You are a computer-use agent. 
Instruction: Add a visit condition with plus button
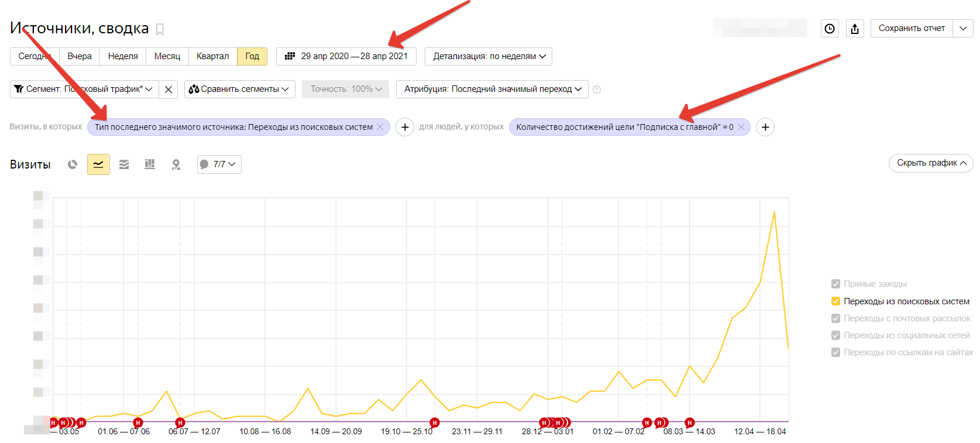(x=405, y=127)
